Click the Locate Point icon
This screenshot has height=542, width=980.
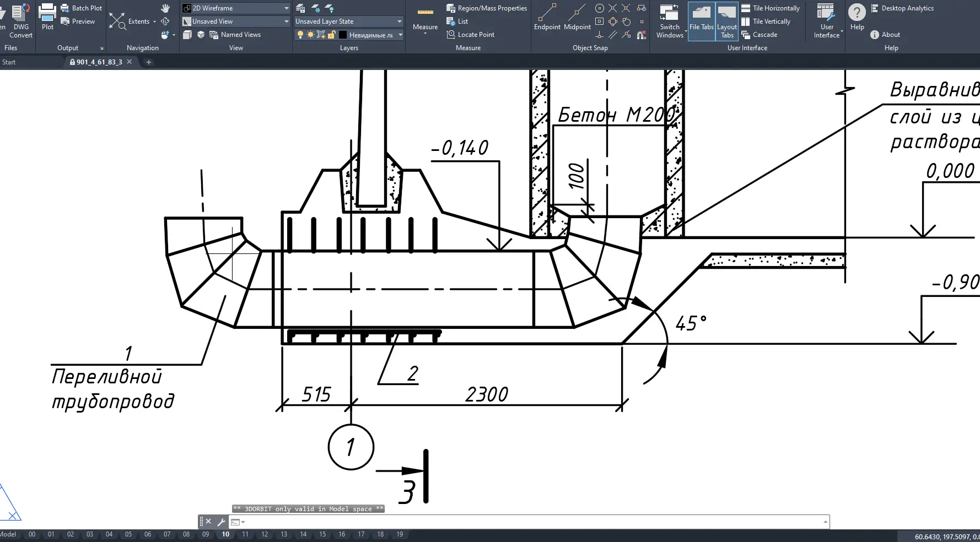point(451,35)
